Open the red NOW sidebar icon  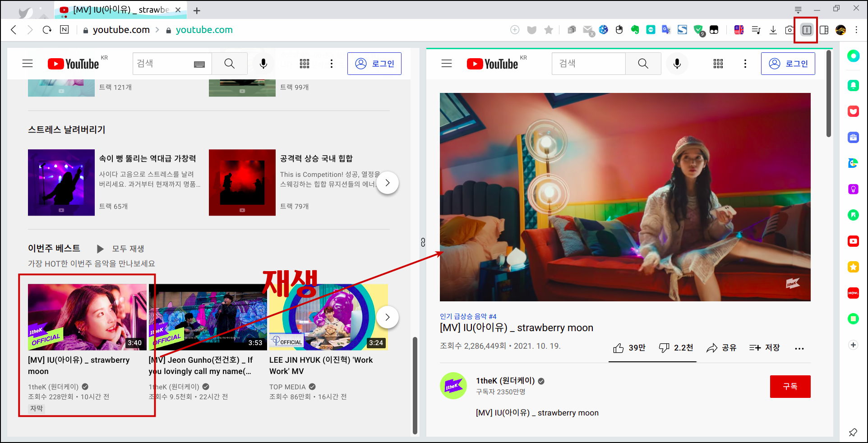click(x=853, y=293)
